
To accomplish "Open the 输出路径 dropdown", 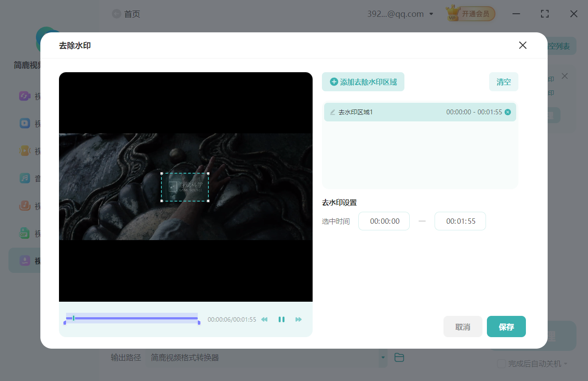I will click(382, 358).
